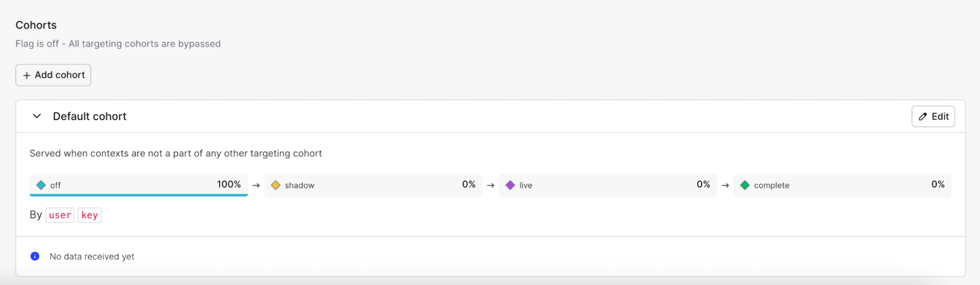Click the pencil icon on Edit

[x=923, y=117]
